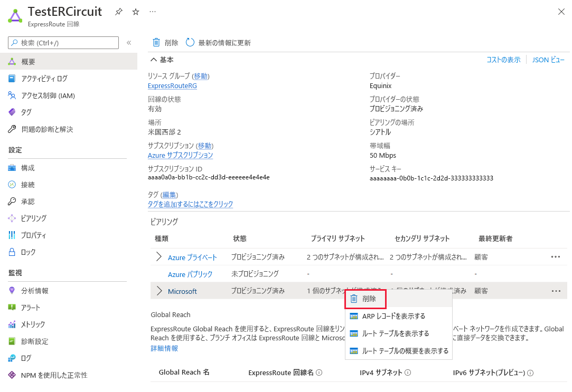Viewport: 572px width, 392px height.
Task: Click info icon beside IPv4 サブネット
Action: [408, 372]
